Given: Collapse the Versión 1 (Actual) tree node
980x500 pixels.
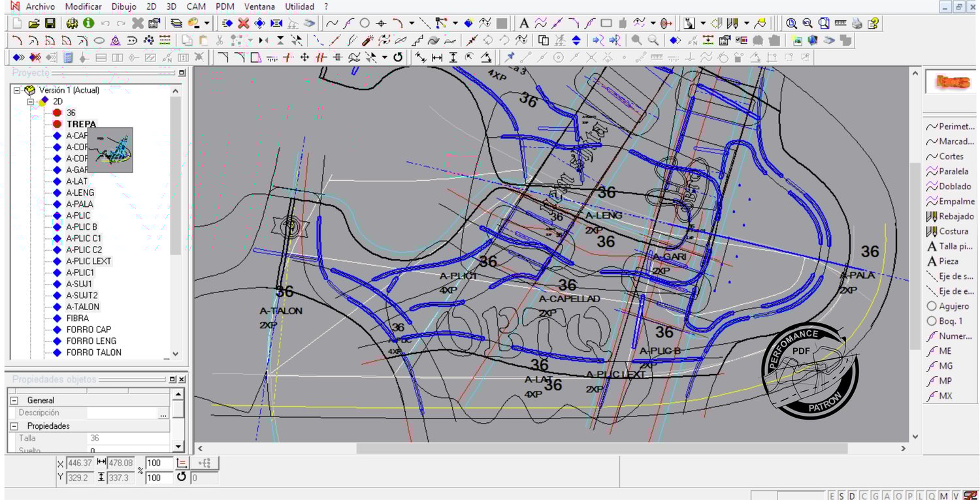Looking at the screenshot, I should (x=17, y=90).
